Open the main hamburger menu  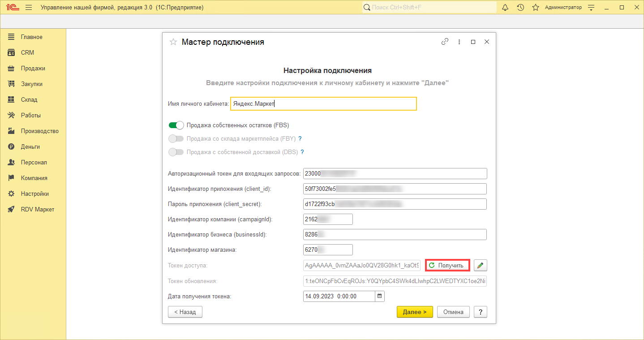(x=29, y=8)
